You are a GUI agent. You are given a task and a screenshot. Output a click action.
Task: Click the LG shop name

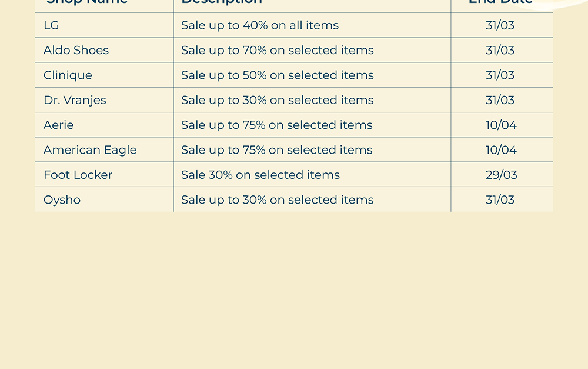[x=51, y=25]
